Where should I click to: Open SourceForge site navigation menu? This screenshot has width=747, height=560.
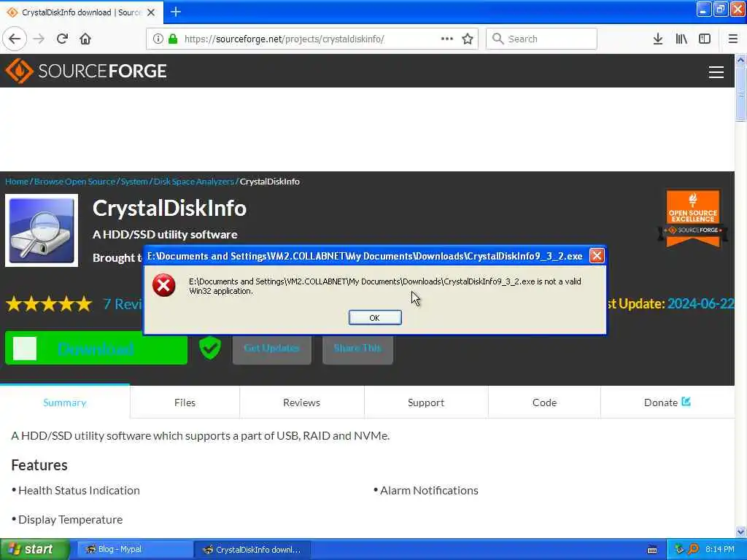point(716,72)
